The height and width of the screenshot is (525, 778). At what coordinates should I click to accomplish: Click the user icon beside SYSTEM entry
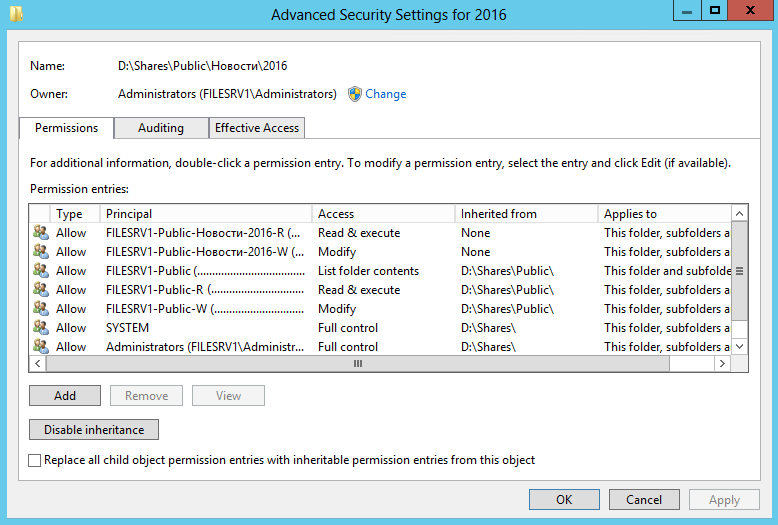40,328
